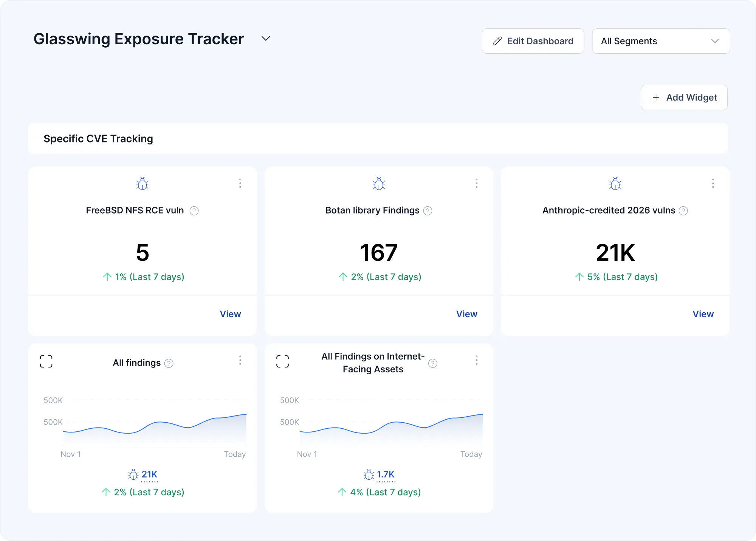Click View link on FreeBSD NFS RCE card
This screenshot has height=541, width=756.
click(230, 314)
